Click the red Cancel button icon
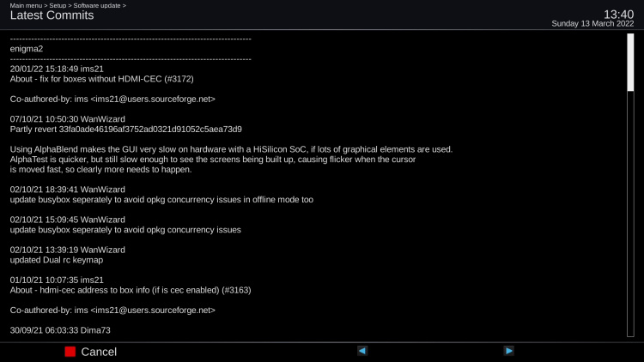 point(70,352)
